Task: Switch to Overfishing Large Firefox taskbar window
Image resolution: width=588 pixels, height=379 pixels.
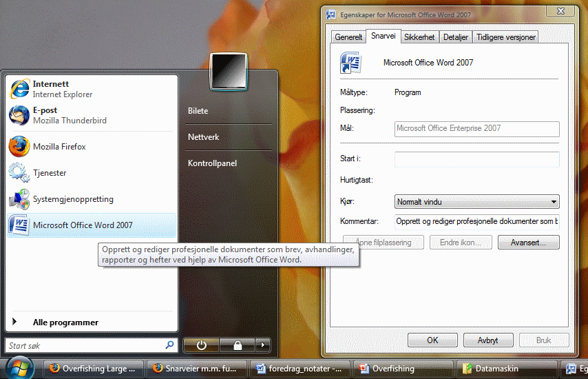Action: pyautogui.click(x=94, y=369)
